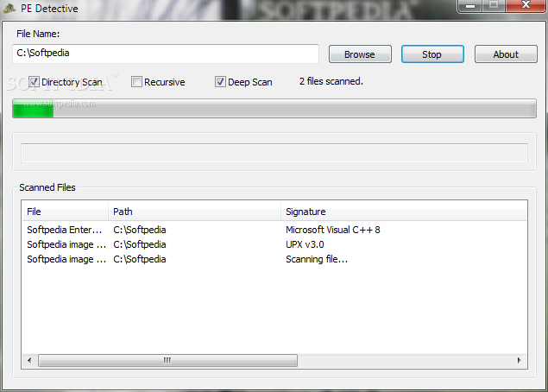Click the File Name input field
This screenshot has width=548, height=392.
(166, 54)
